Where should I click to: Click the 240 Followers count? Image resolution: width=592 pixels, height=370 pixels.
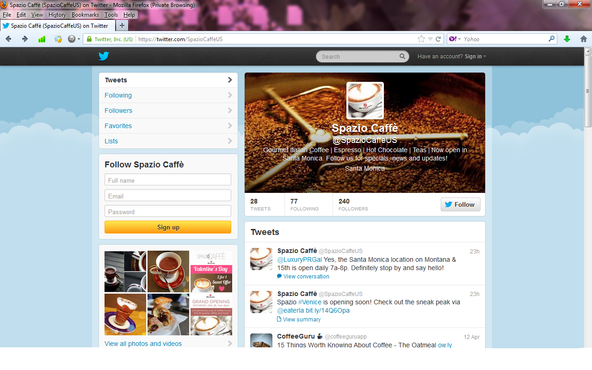pyautogui.click(x=353, y=204)
